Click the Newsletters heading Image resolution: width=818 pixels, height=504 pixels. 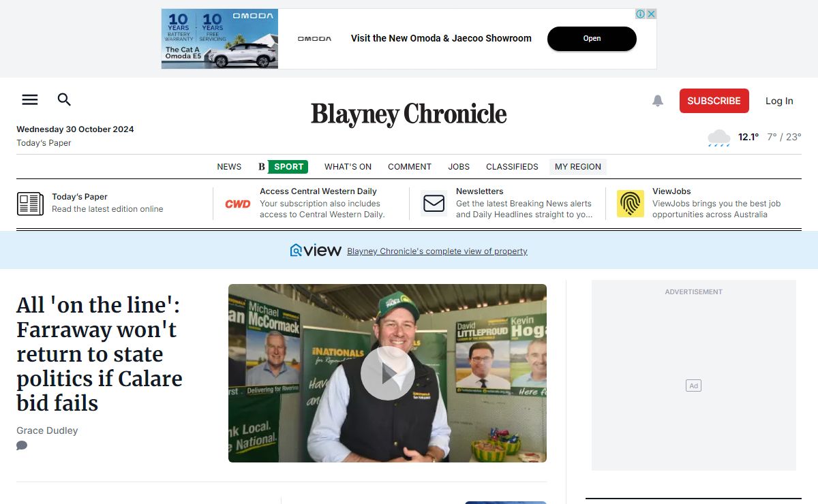coord(480,191)
